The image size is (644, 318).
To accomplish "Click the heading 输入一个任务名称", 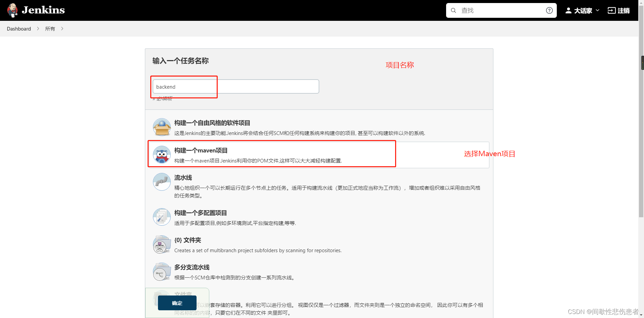I will [180, 61].
